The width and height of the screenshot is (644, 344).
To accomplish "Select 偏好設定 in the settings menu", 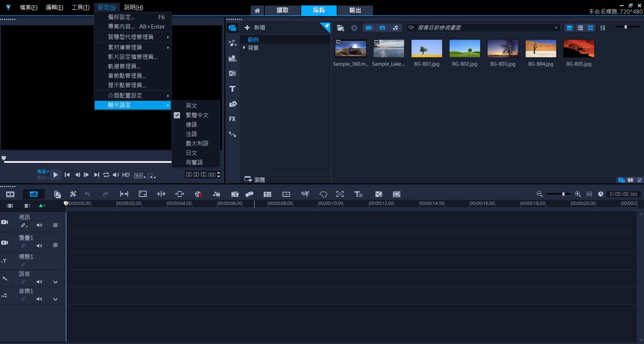I will coord(133,17).
